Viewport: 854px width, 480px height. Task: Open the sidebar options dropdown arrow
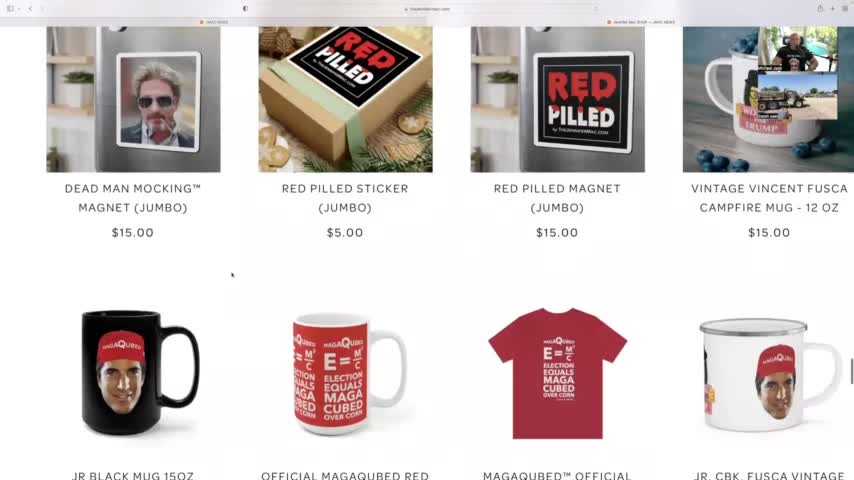(19, 9)
